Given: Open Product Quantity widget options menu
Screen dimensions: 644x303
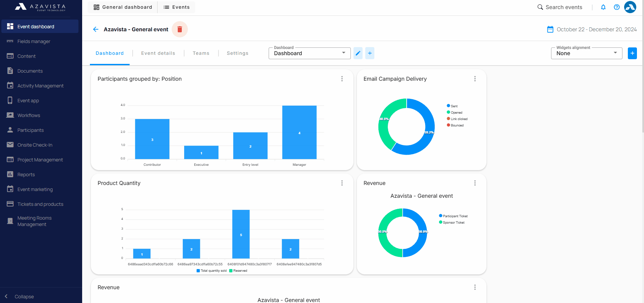Looking at the screenshot, I should [x=342, y=183].
